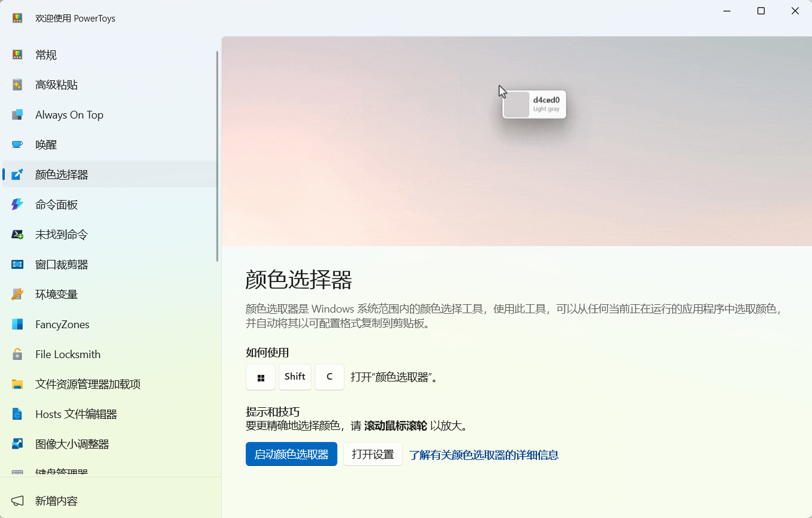Click the 常规 PowerToys icon in sidebar
This screenshot has width=812, height=518.
point(17,55)
